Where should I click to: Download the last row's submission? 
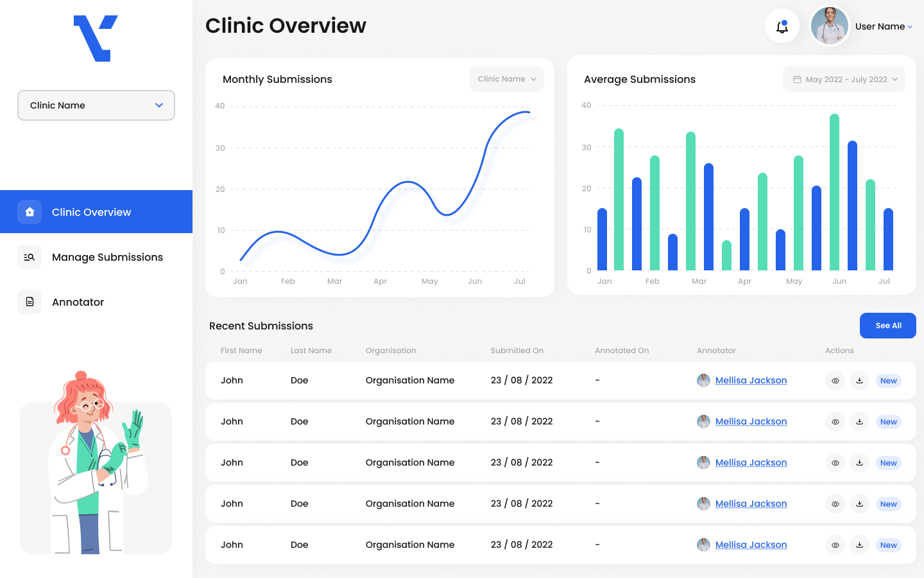(x=859, y=545)
